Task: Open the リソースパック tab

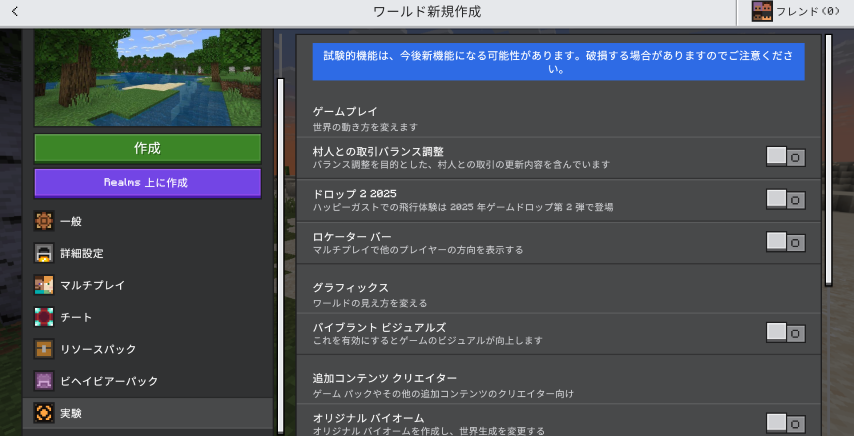Action: pos(148,349)
